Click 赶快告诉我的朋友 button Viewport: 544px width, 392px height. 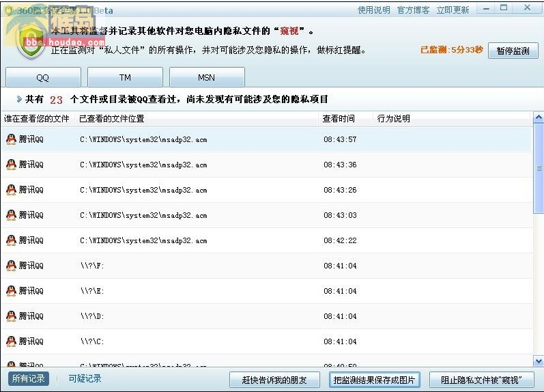point(274,380)
